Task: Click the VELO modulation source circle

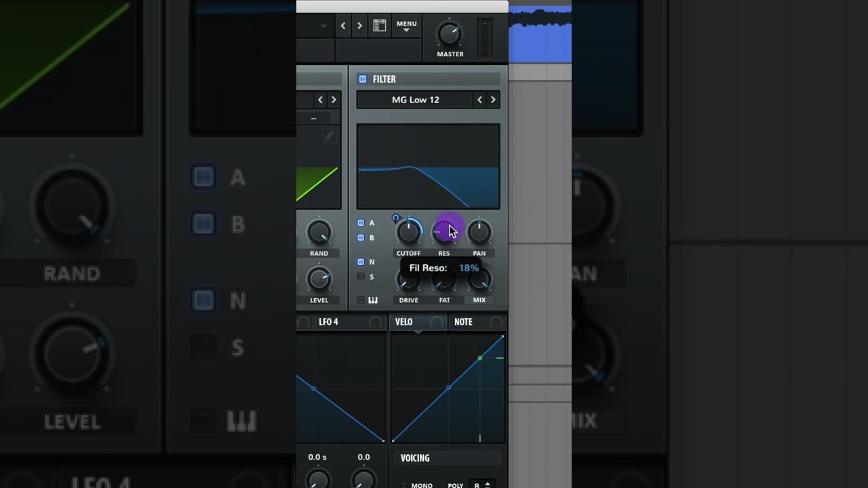Action: [x=437, y=322]
